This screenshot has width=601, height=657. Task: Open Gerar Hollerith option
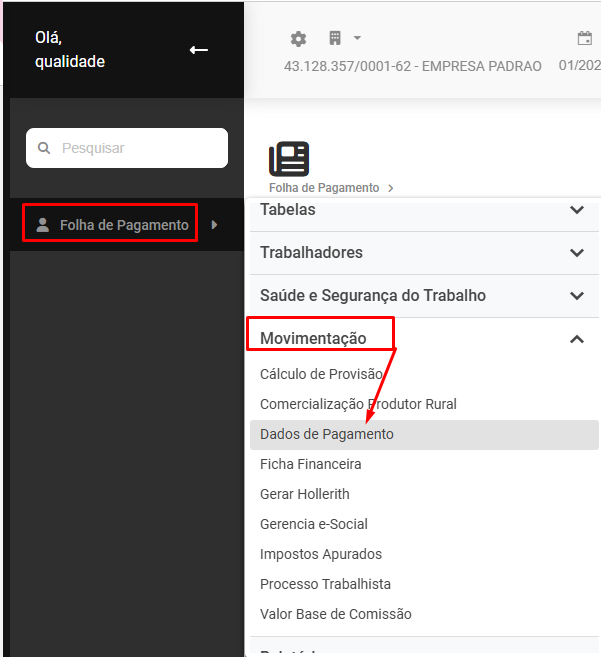(305, 494)
